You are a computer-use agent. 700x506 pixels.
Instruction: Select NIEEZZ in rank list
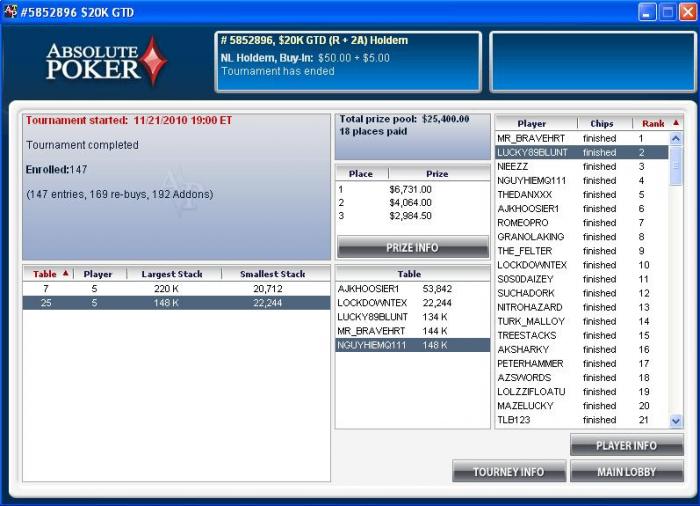point(582,167)
